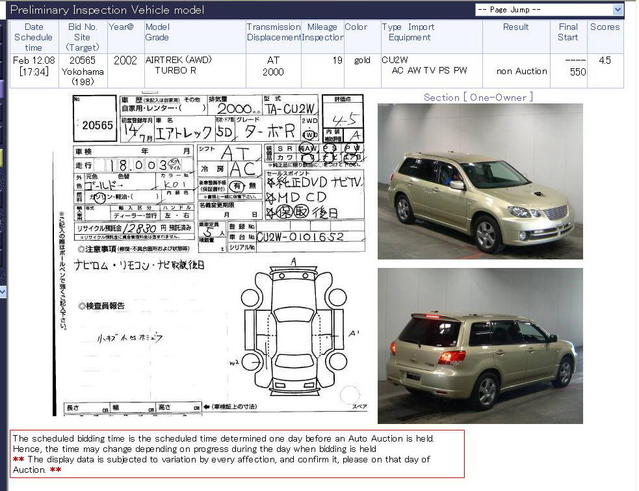
Task: Select the start price 550
Action: pos(578,72)
